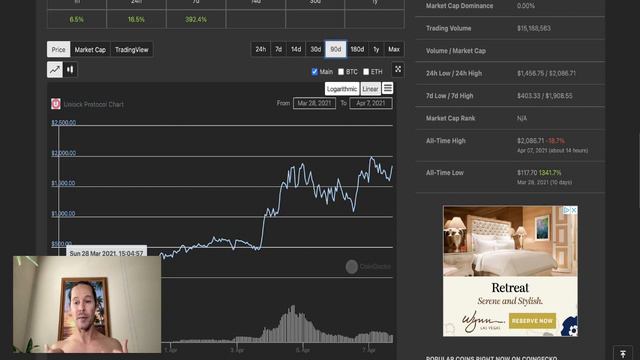The image size is (640, 360).
Task: Choose the 30d time range
Action: [x=316, y=49]
